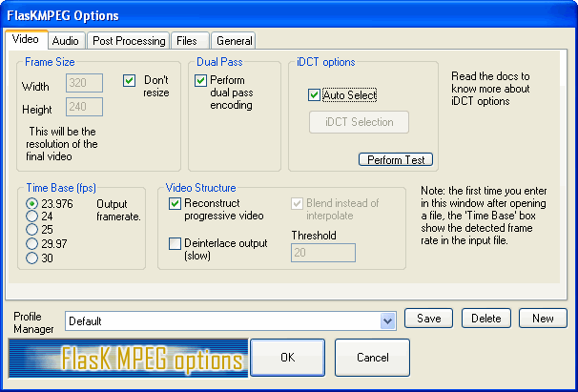Toggle the Auto Select iDCT checkbox
The height and width of the screenshot is (392, 578).
pos(314,95)
